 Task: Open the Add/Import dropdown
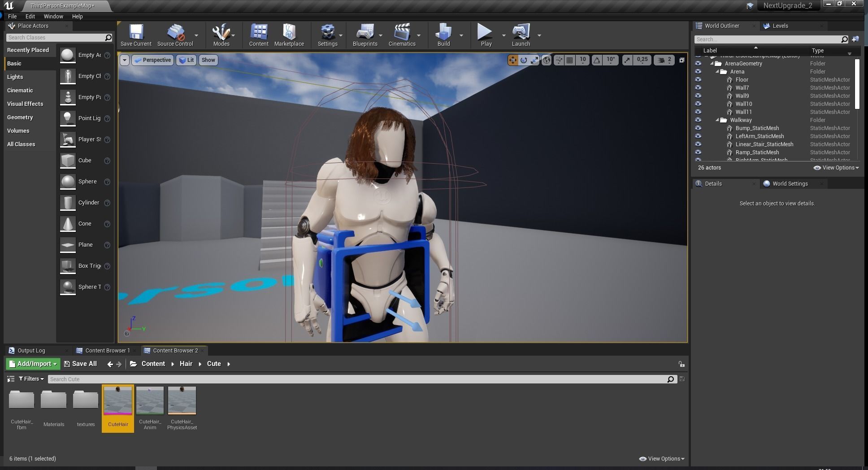pos(33,364)
